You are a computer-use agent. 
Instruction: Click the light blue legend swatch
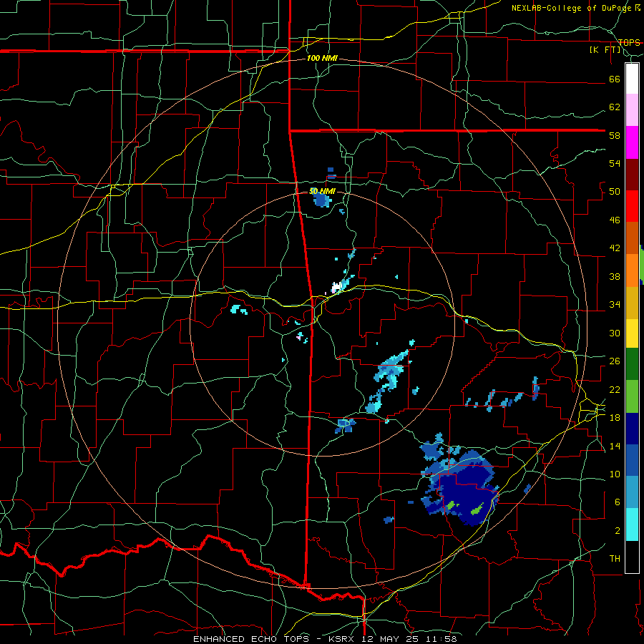pyautogui.click(x=632, y=492)
